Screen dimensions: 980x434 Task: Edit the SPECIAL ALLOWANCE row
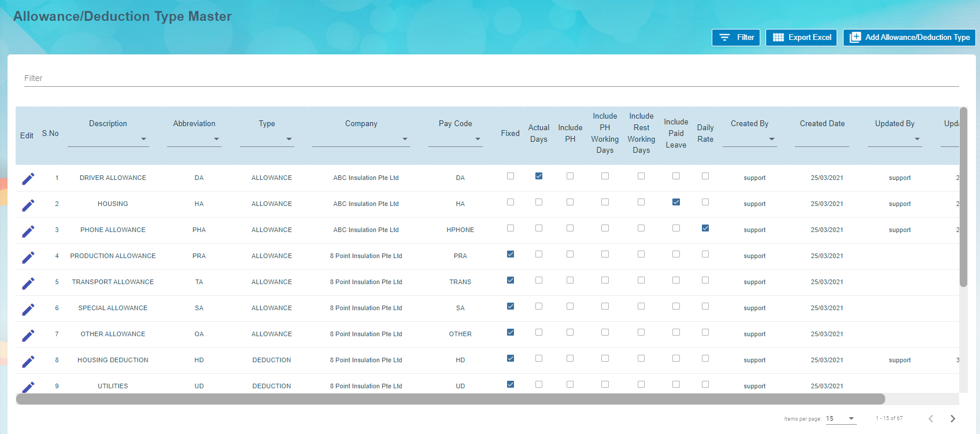tap(28, 309)
